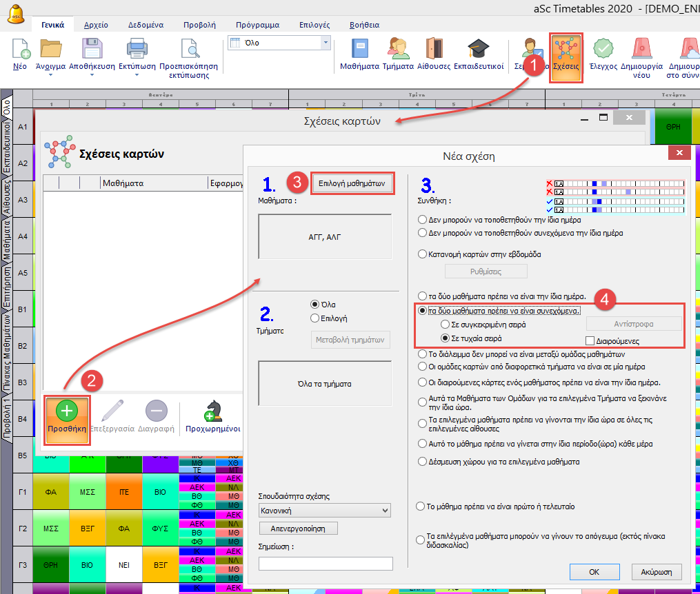The width and height of the screenshot is (700, 594).
Task: Open the Προβολή ribbon tab
Action: (x=198, y=24)
